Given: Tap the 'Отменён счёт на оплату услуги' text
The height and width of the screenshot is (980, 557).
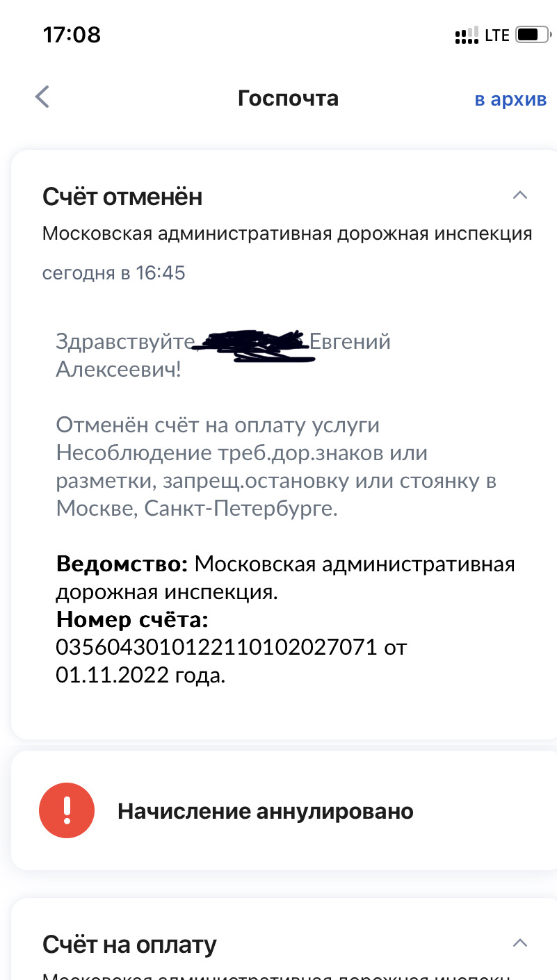Looking at the screenshot, I should [x=218, y=425].
